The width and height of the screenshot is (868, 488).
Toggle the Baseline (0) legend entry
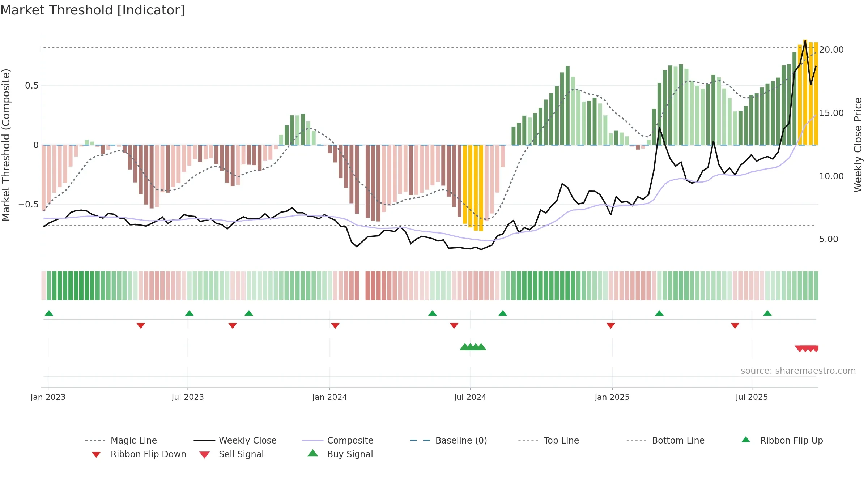(448, 440)
